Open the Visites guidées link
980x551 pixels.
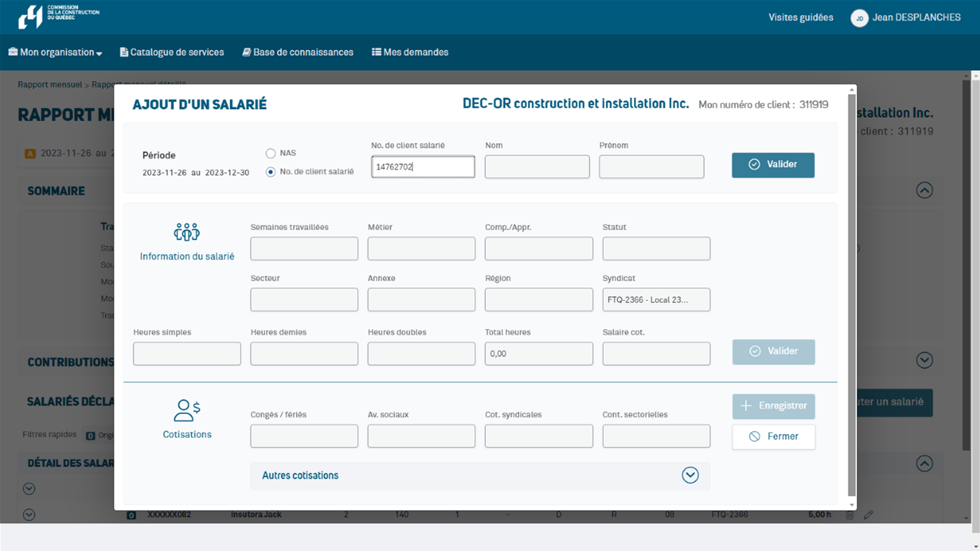click(801, 18)
